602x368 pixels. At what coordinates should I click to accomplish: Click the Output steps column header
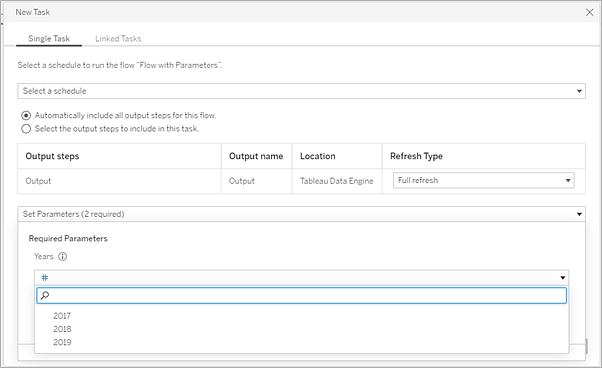(x=52, y=156)
